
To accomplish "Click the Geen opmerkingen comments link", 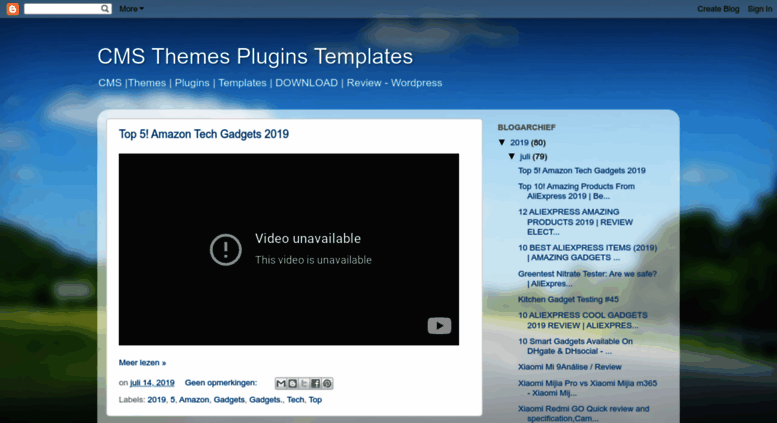I will tap(221, 382).
